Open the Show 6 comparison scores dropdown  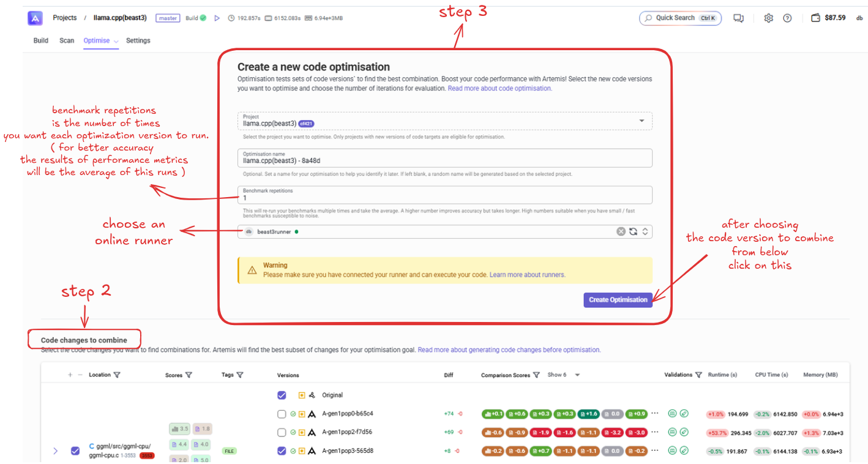click(x=577, y=375)
